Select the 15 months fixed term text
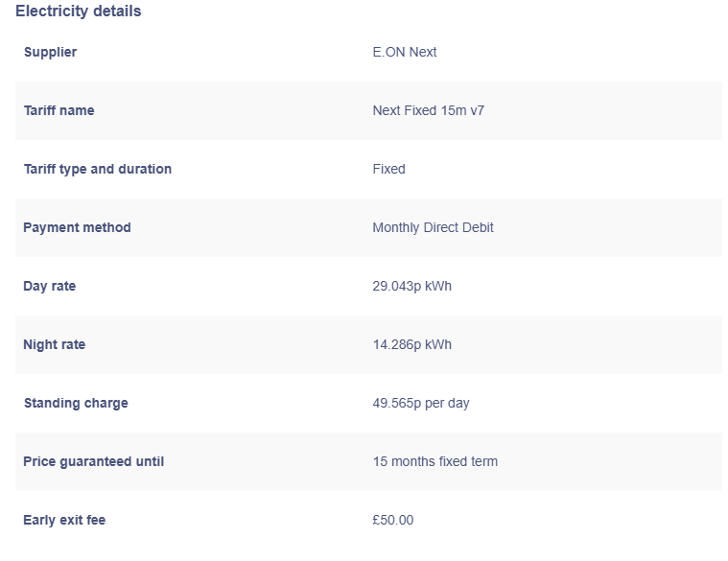Image resolution: width=728 pixels, height=561 pixels. point(434,461)
